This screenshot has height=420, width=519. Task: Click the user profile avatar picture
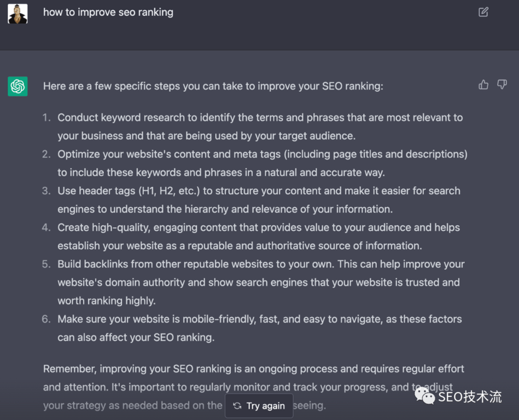click(18, 14)
